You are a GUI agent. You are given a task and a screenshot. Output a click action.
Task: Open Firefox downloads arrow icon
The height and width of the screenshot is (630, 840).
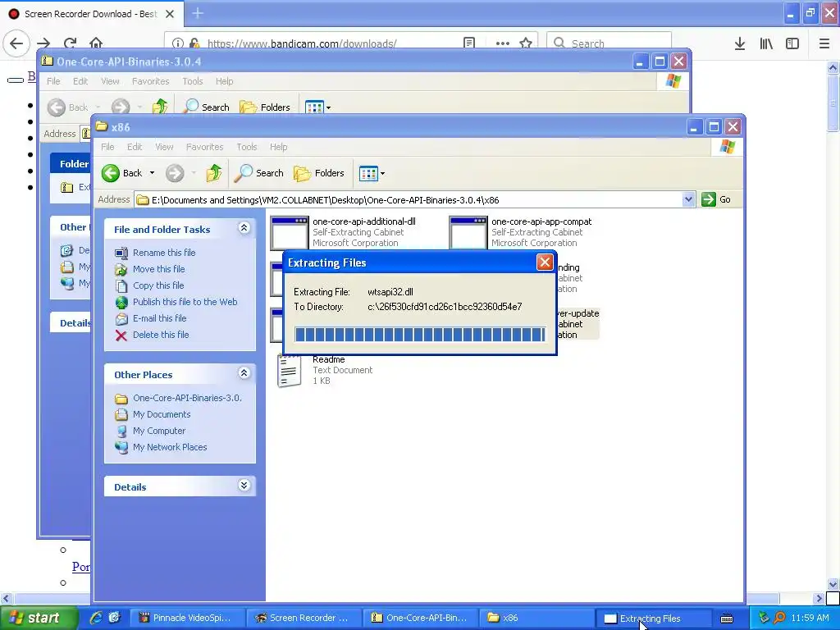(740, 43)
